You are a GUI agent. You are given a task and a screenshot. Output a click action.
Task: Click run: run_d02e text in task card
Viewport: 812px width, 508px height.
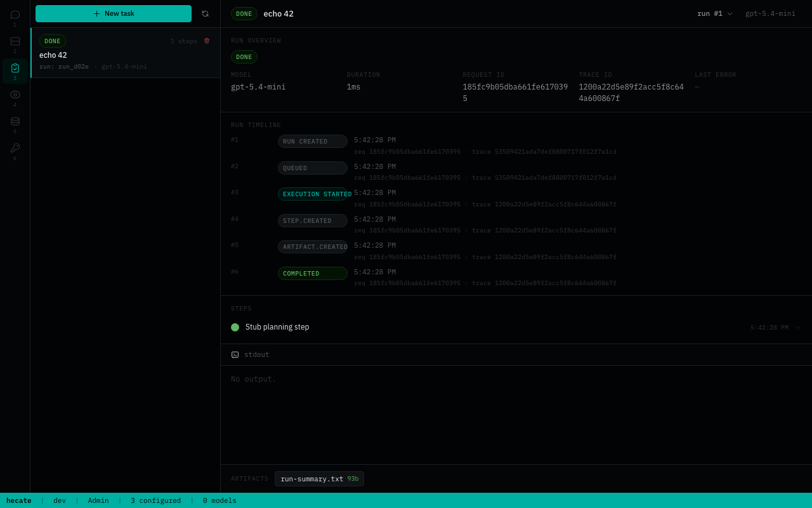point(64,66)
